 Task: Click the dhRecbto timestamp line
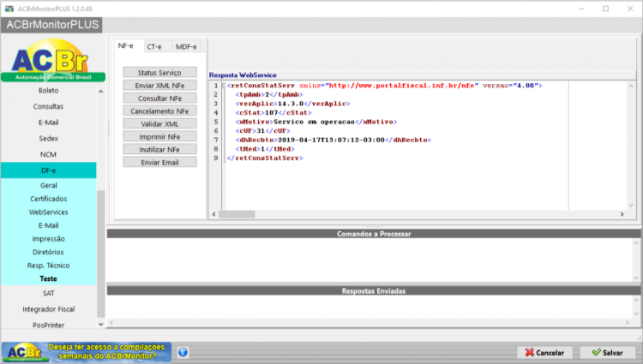pos(333,140)
